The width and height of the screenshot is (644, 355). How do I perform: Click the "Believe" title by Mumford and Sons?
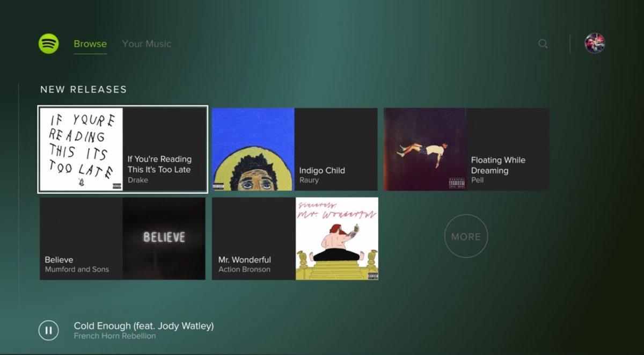[x=59, y=259]
